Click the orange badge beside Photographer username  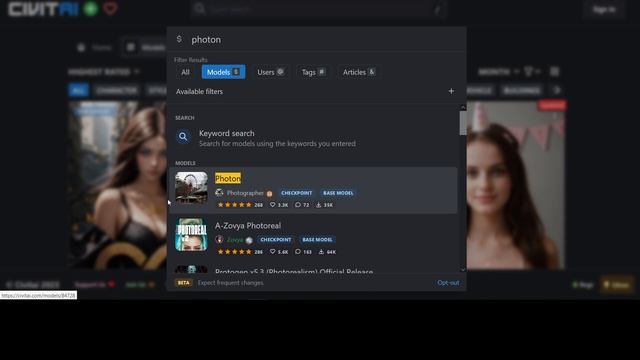(x=269, y=193)
